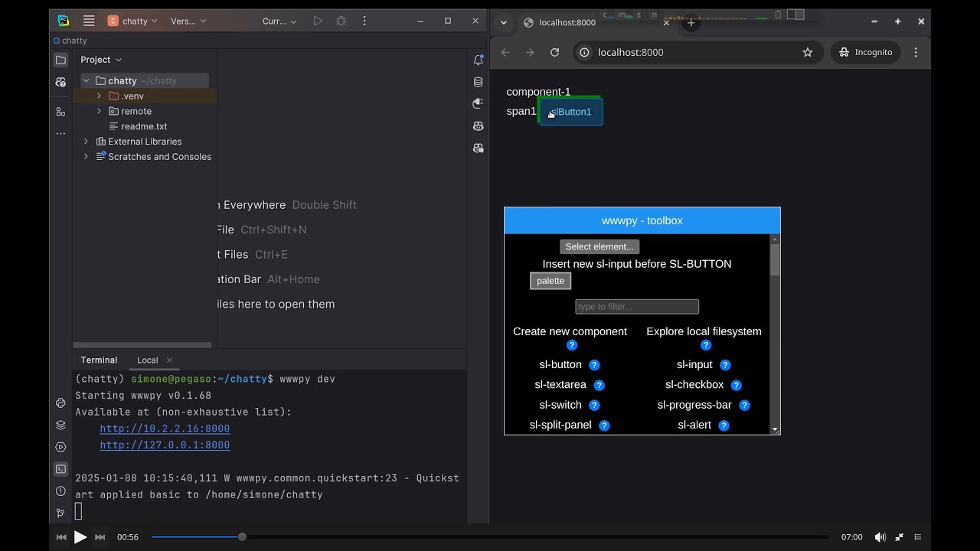The image size is (980, 551).
Task: Toggle the Terminal tool window icon
Action: [x=60, y=469]
